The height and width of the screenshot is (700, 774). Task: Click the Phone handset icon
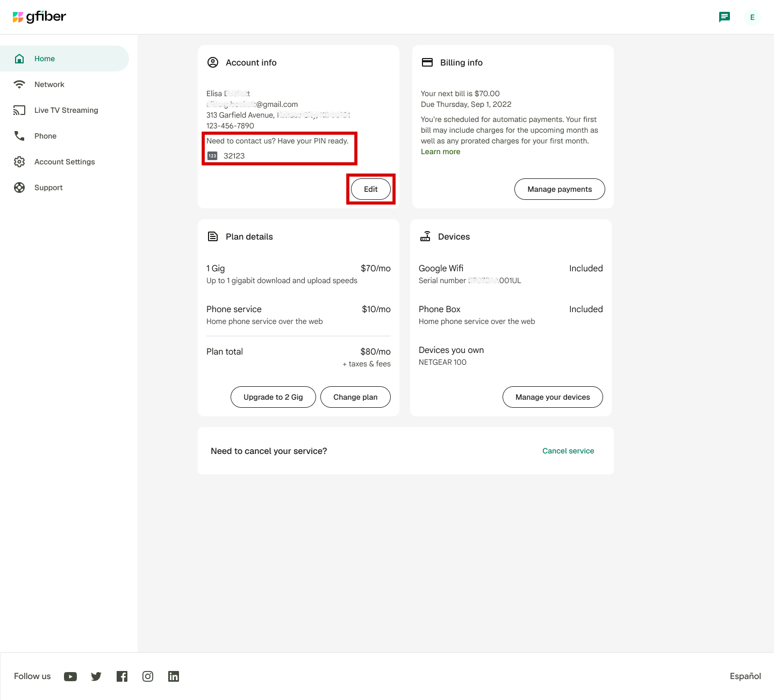[19, 136]
